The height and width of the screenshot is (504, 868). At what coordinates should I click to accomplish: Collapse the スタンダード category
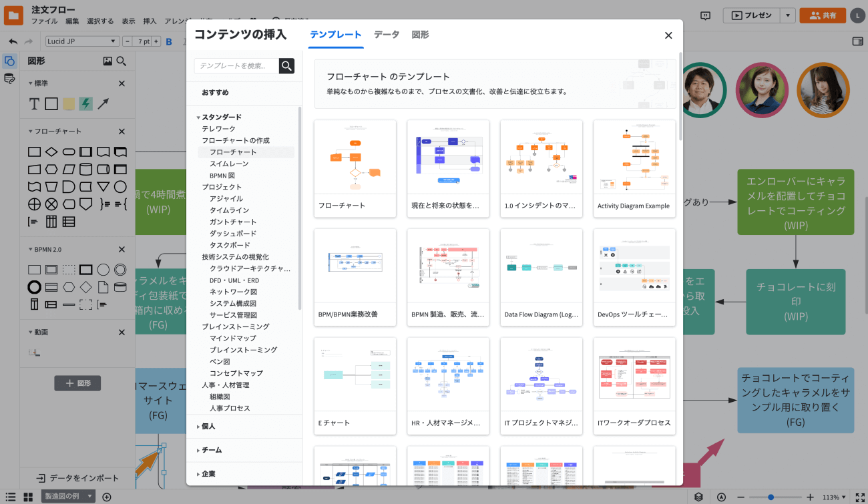(198, 117)
